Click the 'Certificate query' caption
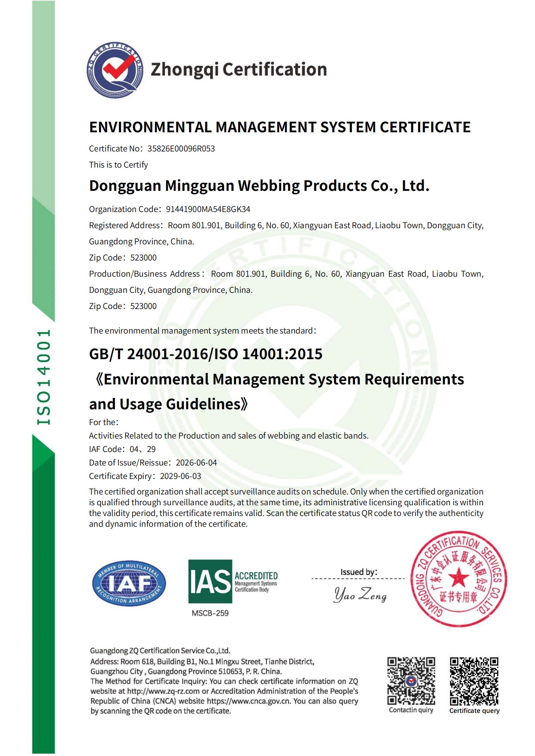 click(474, 711)
